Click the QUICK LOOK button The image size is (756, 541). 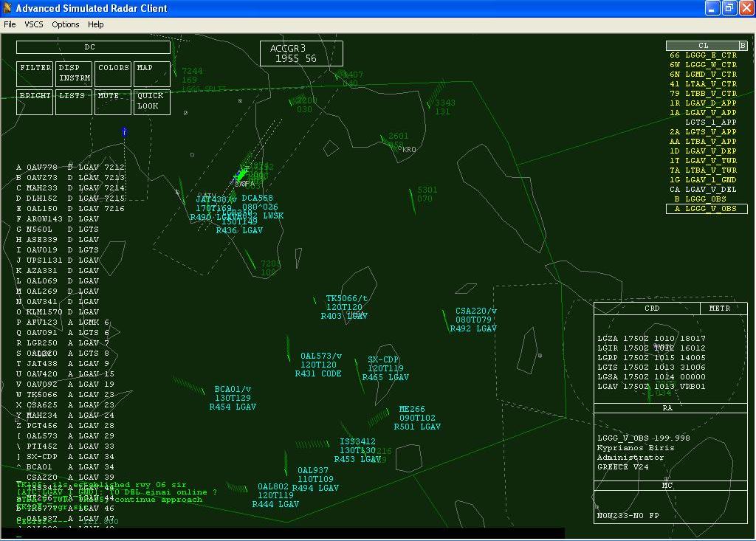pyautogui.click(x=152, y=102)
